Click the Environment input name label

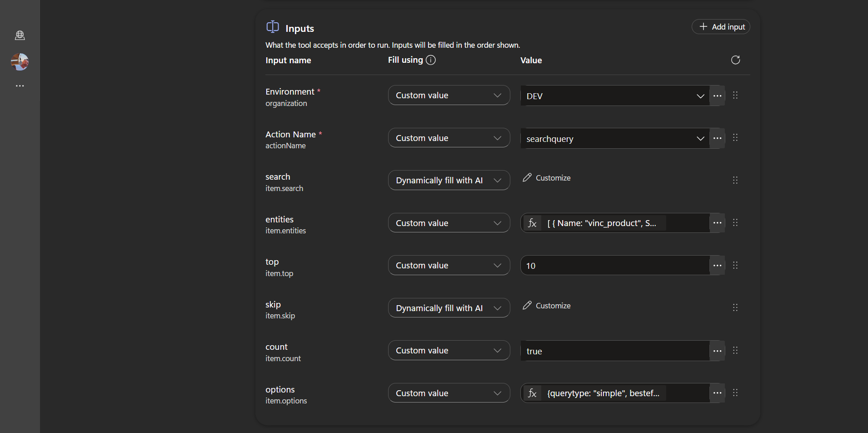pyautogui.click(x=290, y=91)
